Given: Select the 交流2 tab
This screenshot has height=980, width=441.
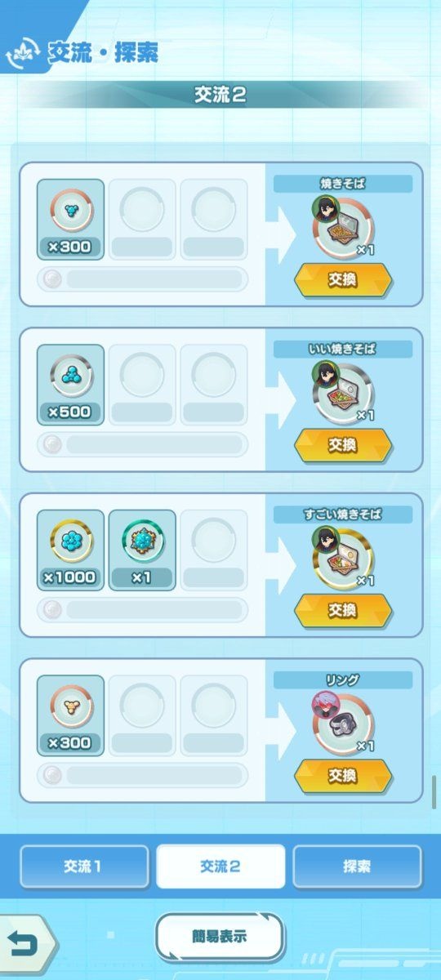Looking at the screenshot, I should (x=220, y=866).
